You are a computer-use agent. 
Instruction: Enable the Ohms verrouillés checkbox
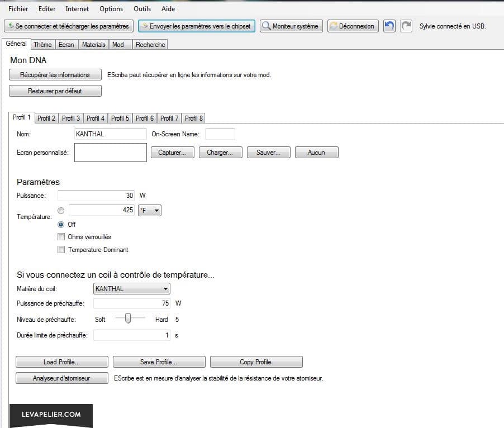click(61, 237)
